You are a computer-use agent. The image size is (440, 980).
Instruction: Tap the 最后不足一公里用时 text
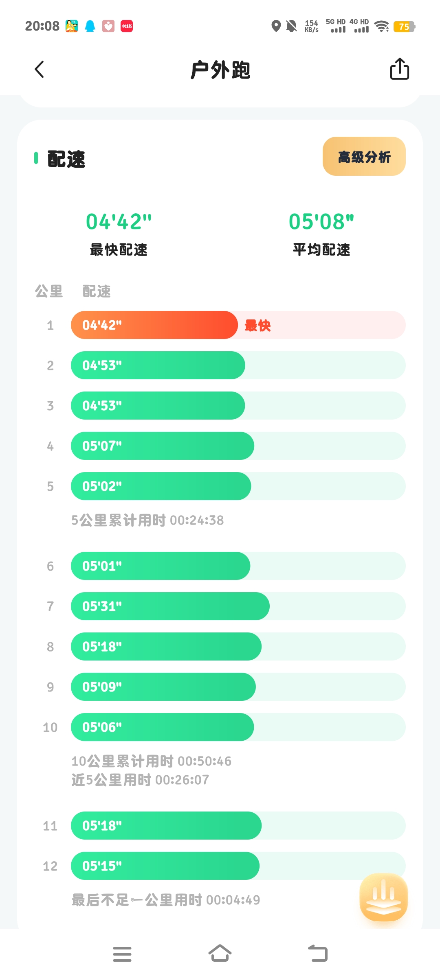coord(165,900)
